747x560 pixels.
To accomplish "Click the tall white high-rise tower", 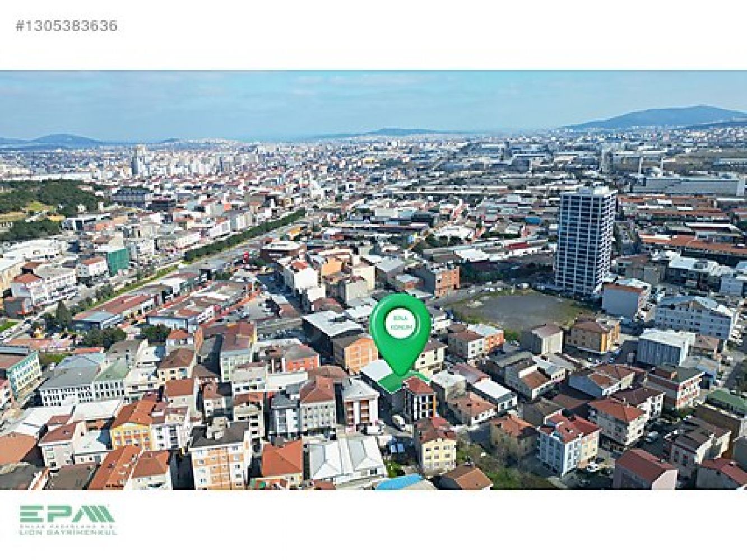I will [584, 241].
